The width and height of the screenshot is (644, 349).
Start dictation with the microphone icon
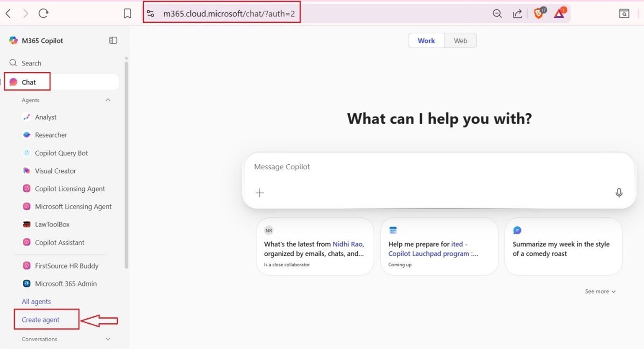click(x=619, y=193)
